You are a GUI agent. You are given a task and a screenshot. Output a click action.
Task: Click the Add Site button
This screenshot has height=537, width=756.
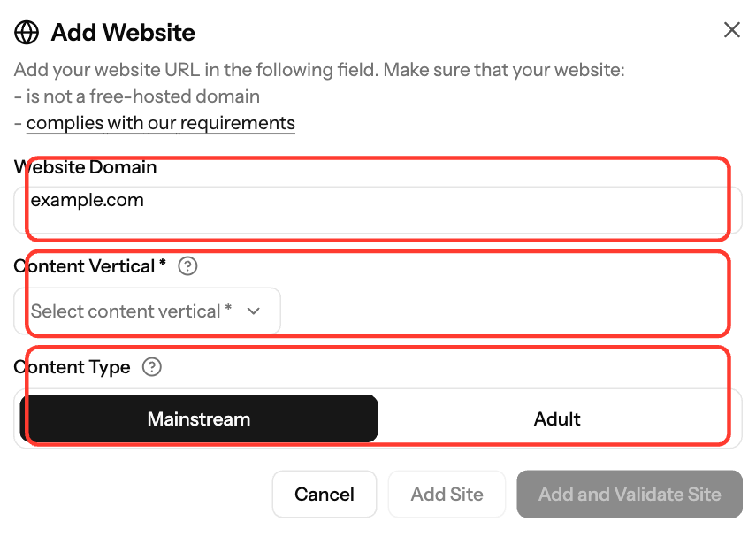click(447, 494)
